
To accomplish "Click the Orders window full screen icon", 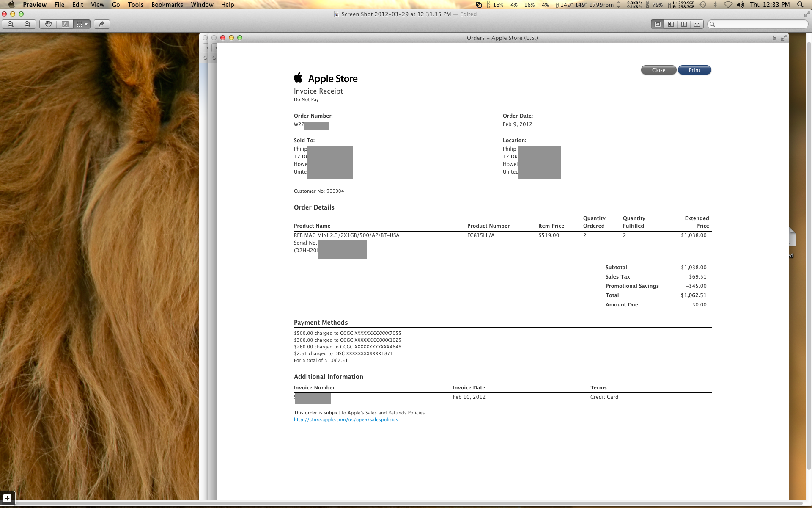I will (784, 38).
